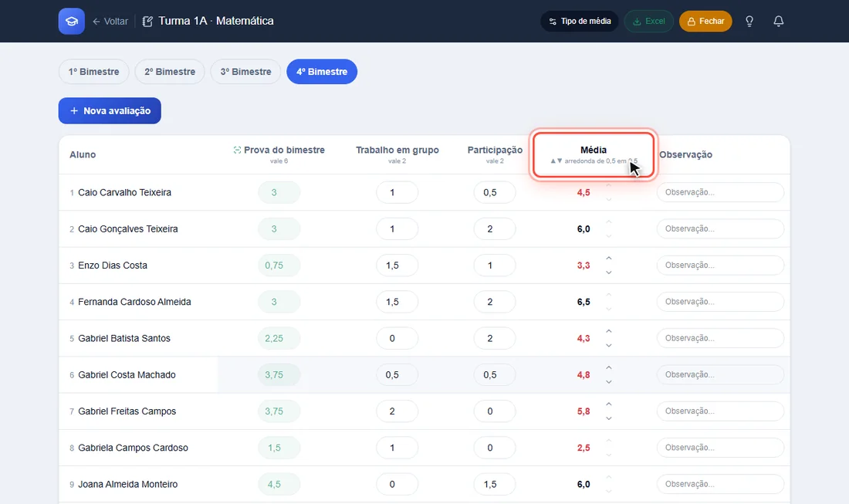This screenshot has height=504, width=849.
Task: Raise Gabriel Costa Machado's média with up arrow
Action: (x=609, y=367)
